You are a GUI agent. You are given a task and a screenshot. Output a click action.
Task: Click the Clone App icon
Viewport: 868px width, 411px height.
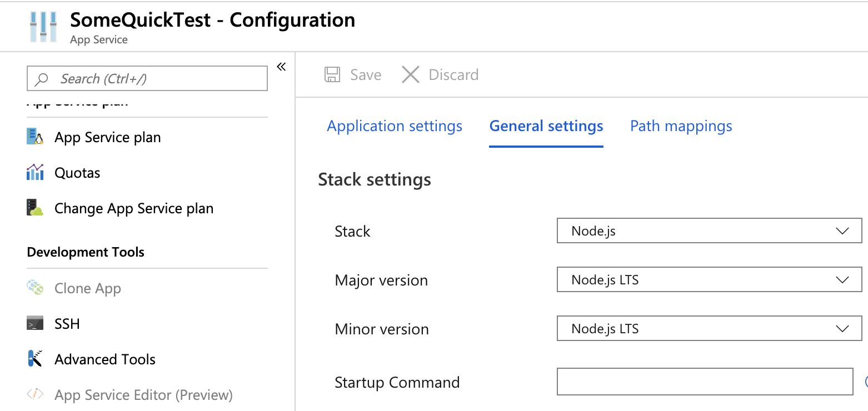(35, 288)
